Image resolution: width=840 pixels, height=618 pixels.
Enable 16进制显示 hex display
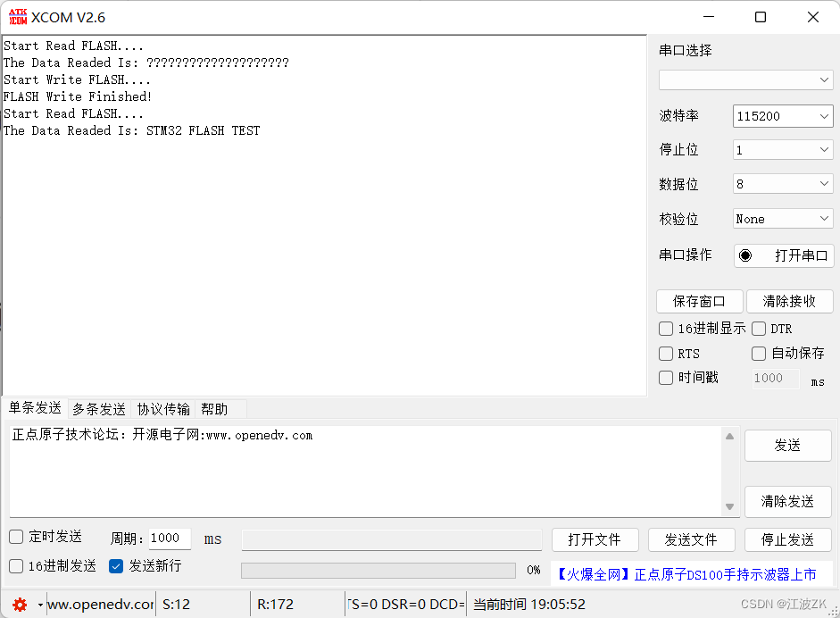[x=666, y=328]
